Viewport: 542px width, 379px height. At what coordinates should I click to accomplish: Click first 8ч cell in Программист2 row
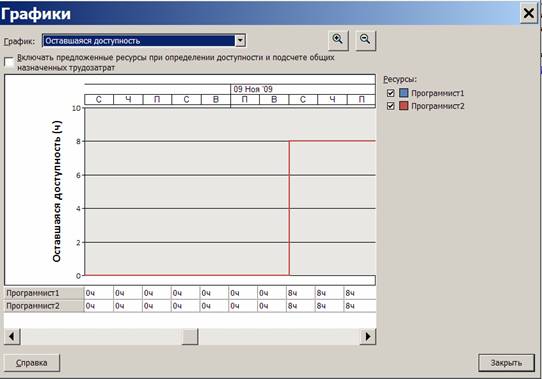point(300,306)
